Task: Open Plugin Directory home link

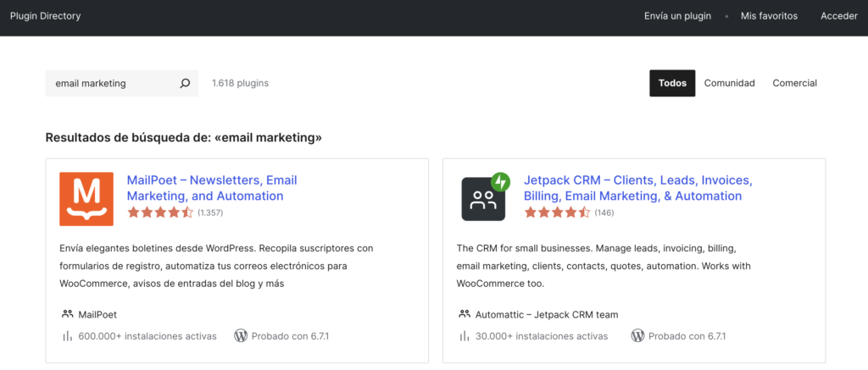Action: [46, 16]
